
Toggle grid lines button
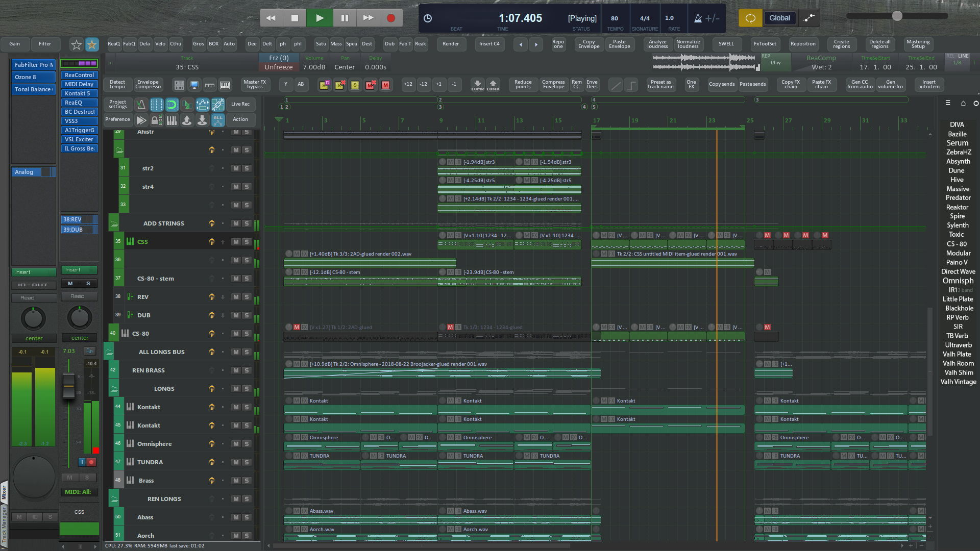point(156,105)
